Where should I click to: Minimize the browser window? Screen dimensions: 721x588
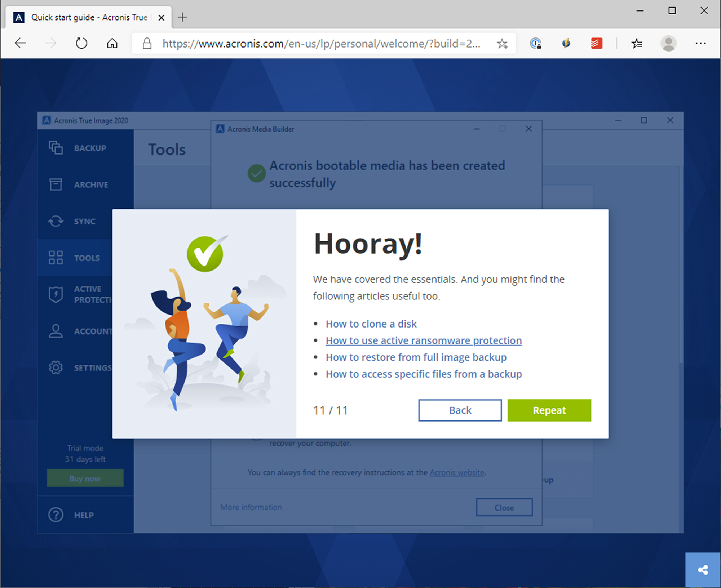click(640, 11)
